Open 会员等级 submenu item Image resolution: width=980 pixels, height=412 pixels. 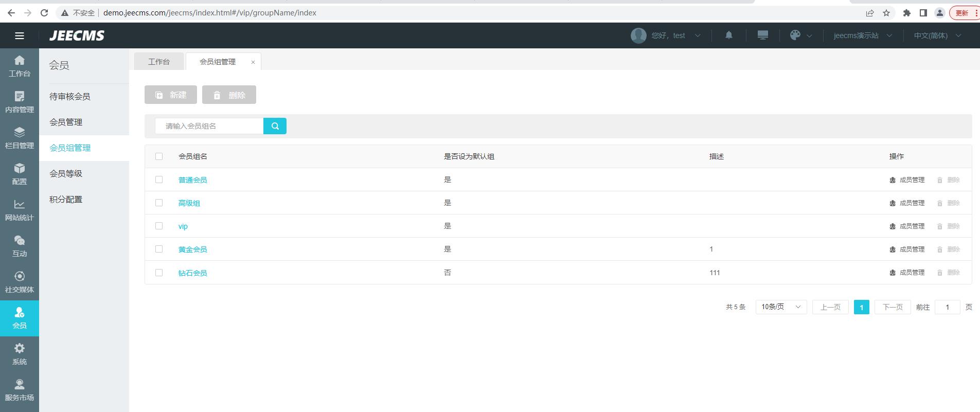pos(84,174)
